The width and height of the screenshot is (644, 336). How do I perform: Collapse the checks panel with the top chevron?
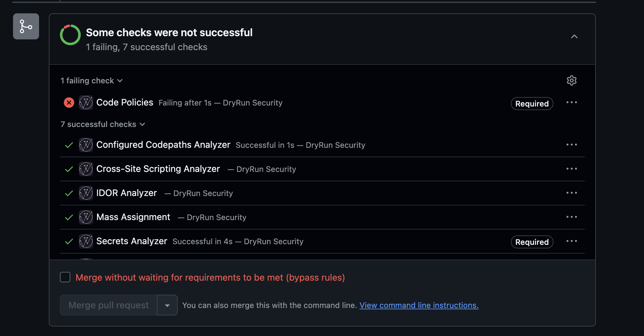575,37
